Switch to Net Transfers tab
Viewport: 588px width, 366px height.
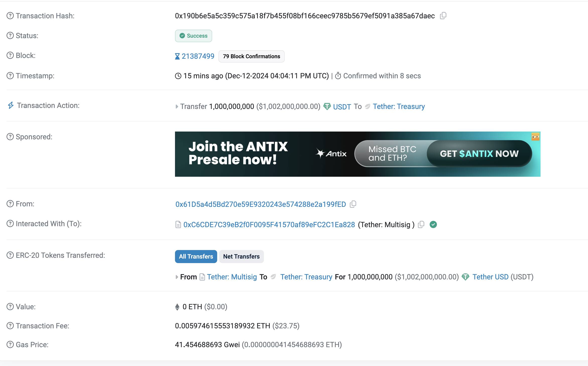[242, 257]
